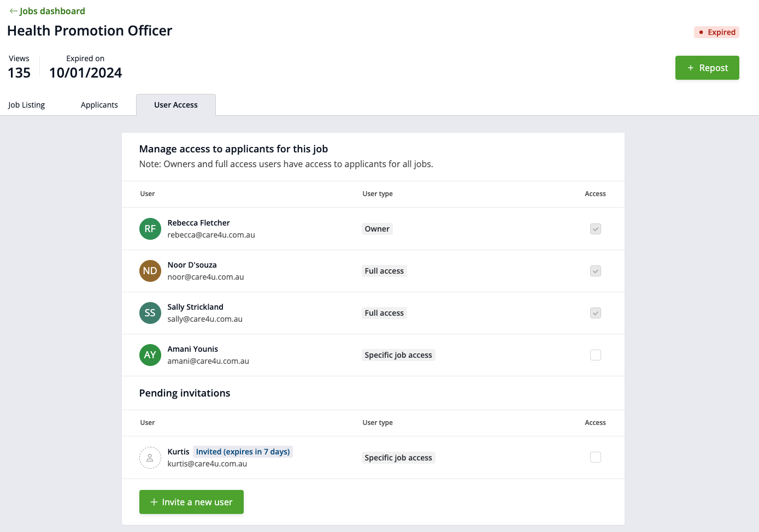Click Sally Strickland's access checkbox
The image size is (759, 532).
click(x=595, y=313)
